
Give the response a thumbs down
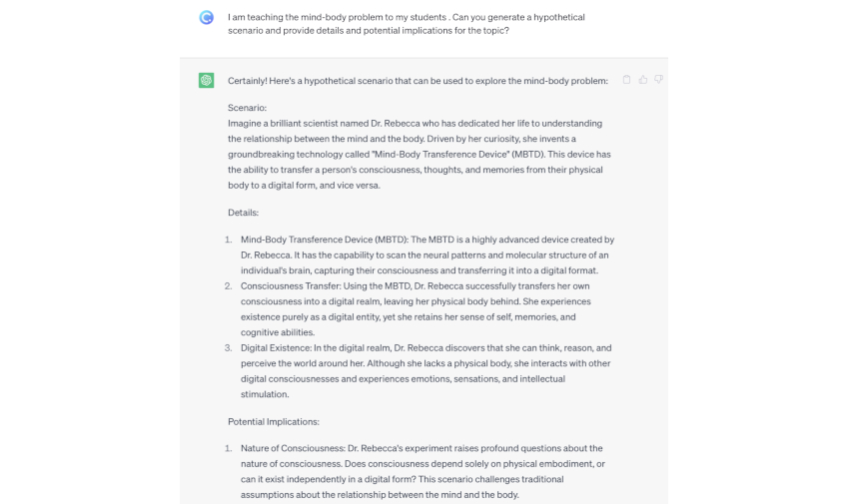coord(658,80)
